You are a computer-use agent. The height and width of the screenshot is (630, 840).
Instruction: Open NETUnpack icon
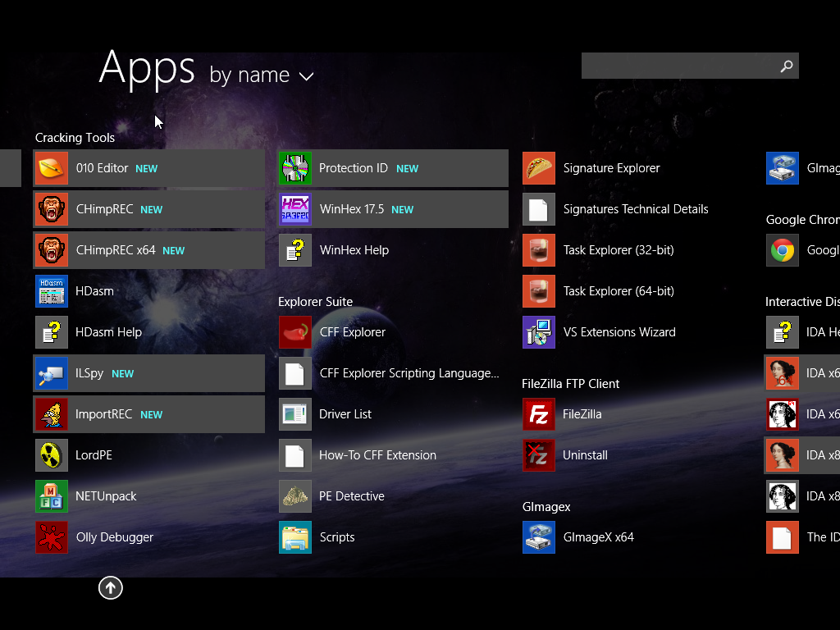[52, 496]
